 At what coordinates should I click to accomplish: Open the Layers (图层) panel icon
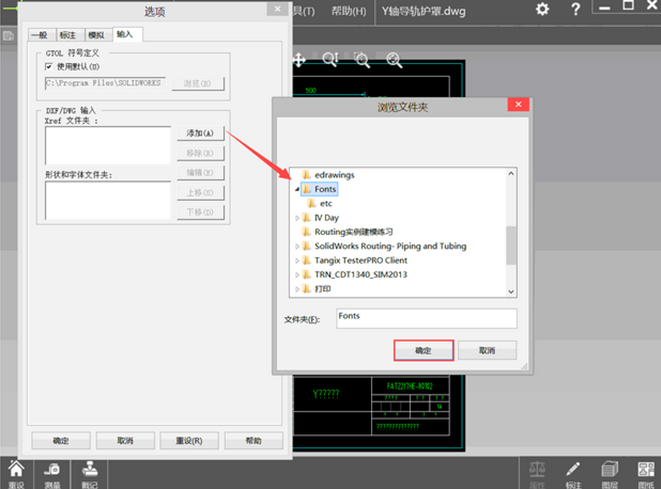pyautogui.click(x=609, y=472)
